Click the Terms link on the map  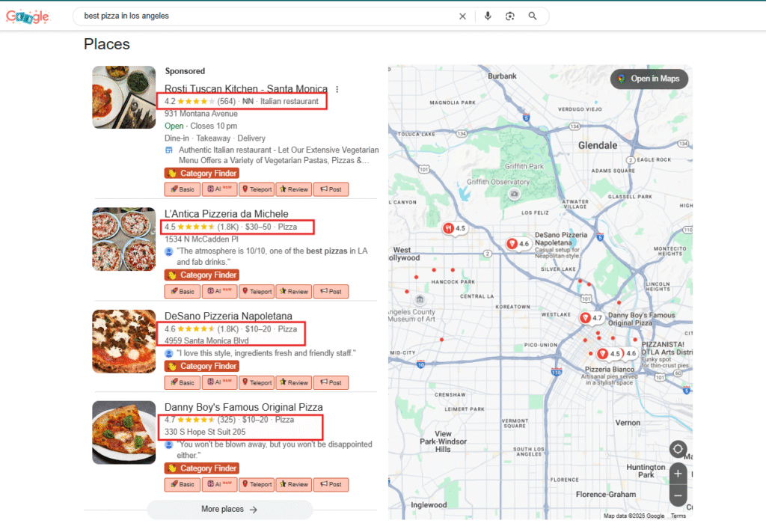coord(678,516)
